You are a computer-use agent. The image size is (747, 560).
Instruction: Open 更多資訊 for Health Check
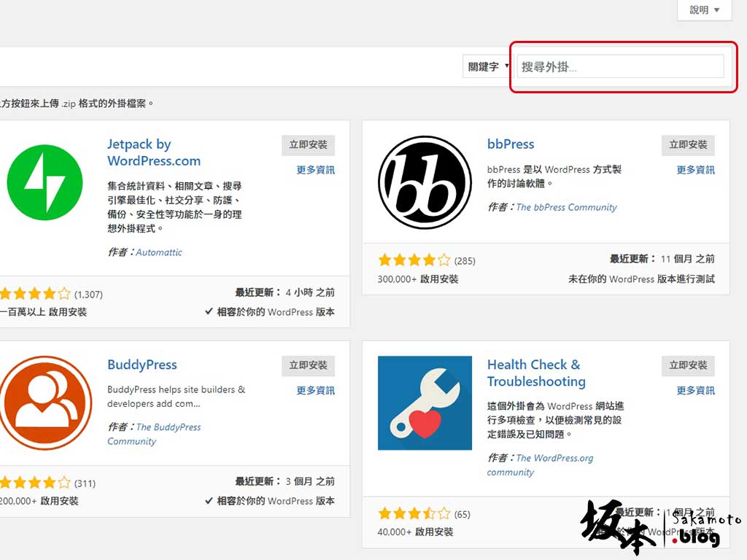695,391
